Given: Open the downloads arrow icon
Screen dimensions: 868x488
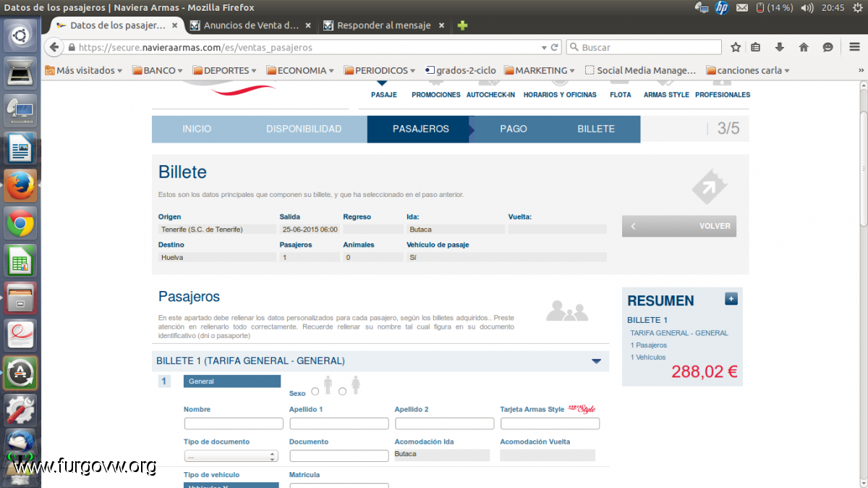Looking at the screenshot, I should [x=780, y=47].
